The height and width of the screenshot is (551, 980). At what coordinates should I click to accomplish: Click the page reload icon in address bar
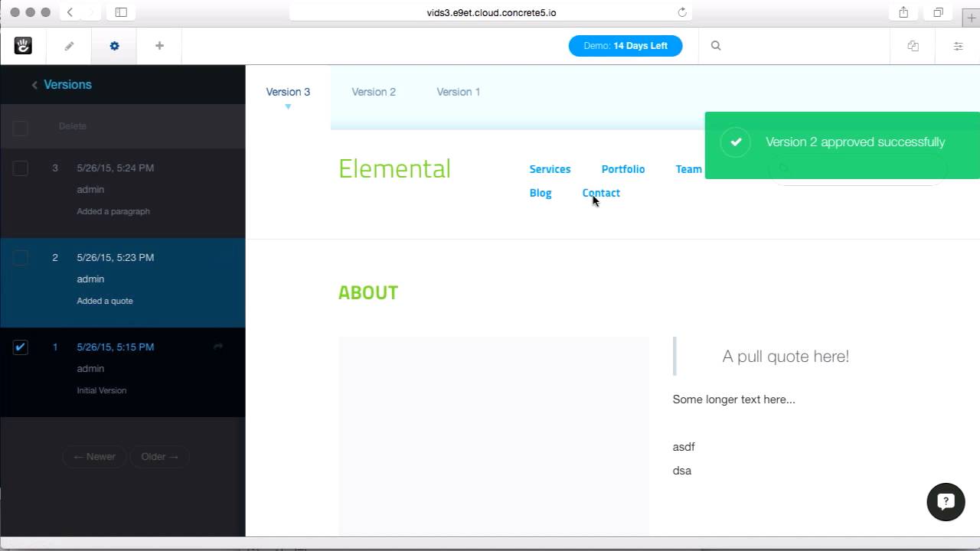(682, 12)
